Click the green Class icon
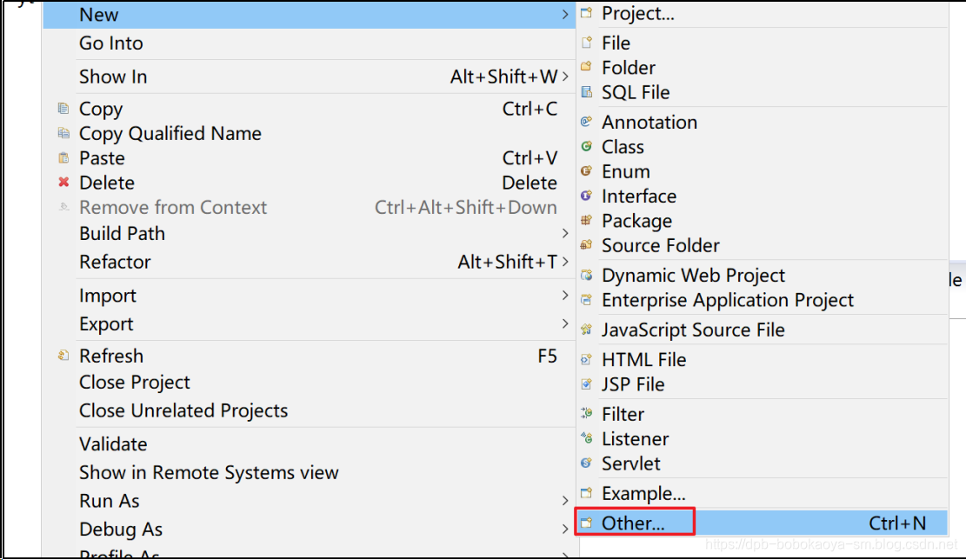 pyautogui.click(x=587, y=147)
